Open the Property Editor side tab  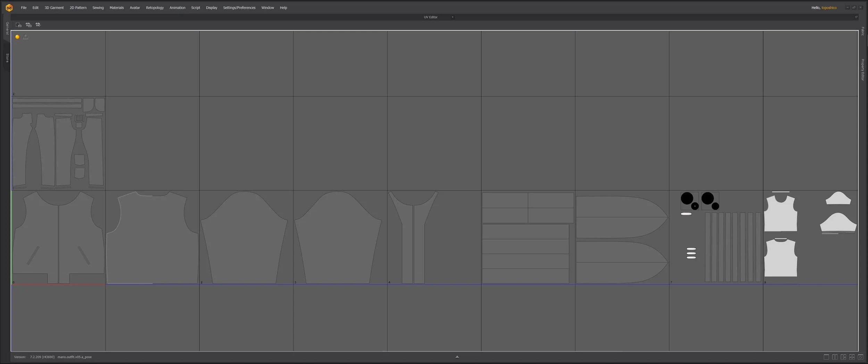(862, 70)
